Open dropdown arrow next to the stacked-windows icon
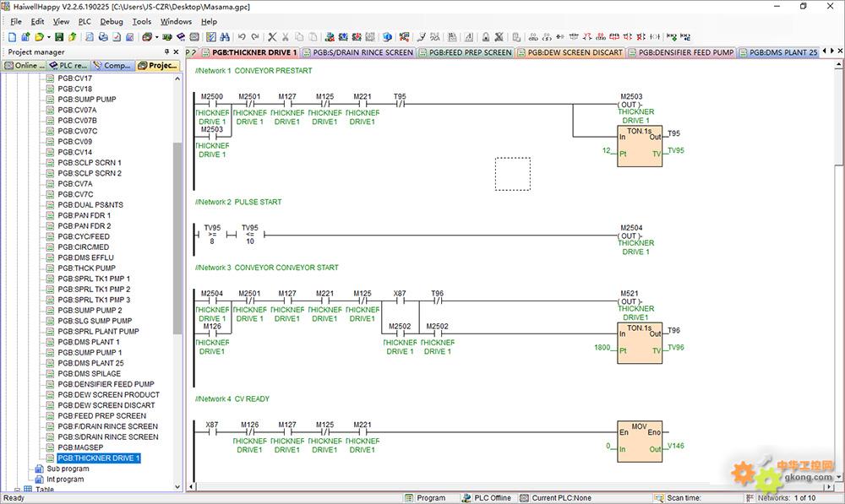 [157, 37]
